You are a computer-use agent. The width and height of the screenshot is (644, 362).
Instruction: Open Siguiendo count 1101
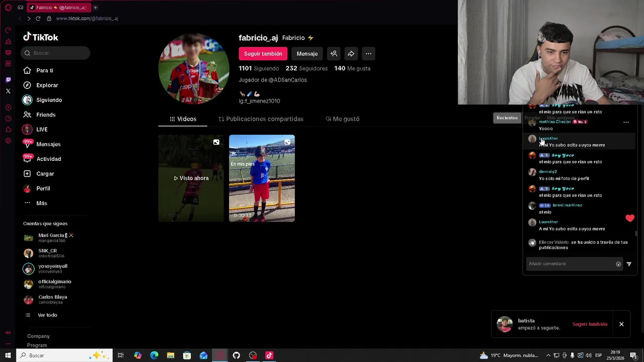click(x=259, y=68)
